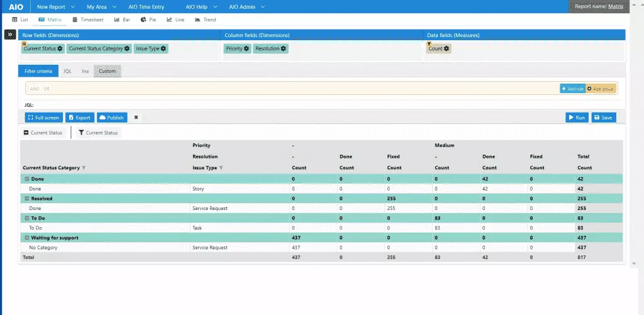This screenshot has width=644, height=315.
Task: Switch to Line chart view
Action: [175, 19]
